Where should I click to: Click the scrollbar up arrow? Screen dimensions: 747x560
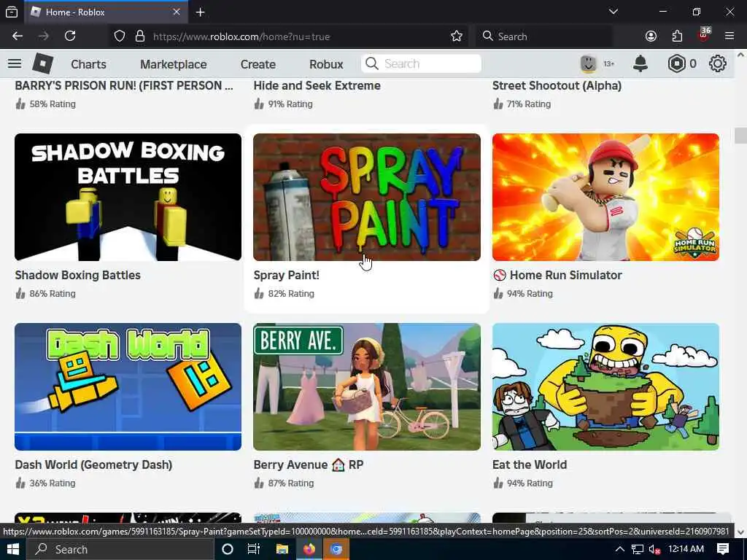(741, 55)
